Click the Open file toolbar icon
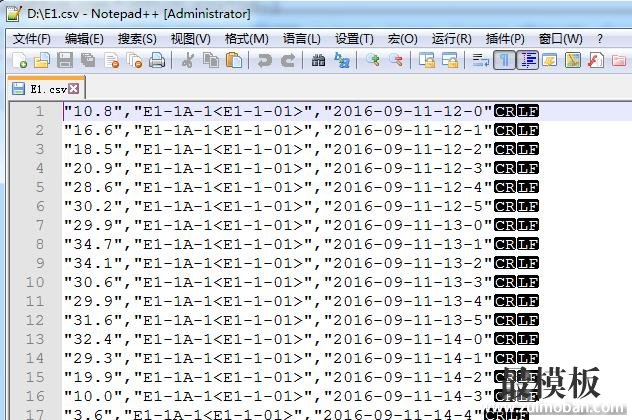This screenshot has width=632, height=420. tap(42, 60)
